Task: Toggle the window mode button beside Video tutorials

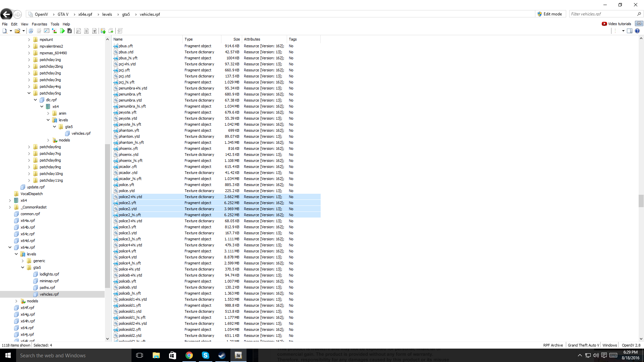Action: (x=639, y=23)
